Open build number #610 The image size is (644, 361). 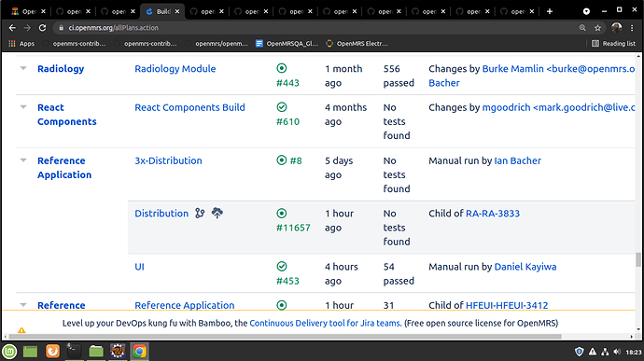coord(287,121)
